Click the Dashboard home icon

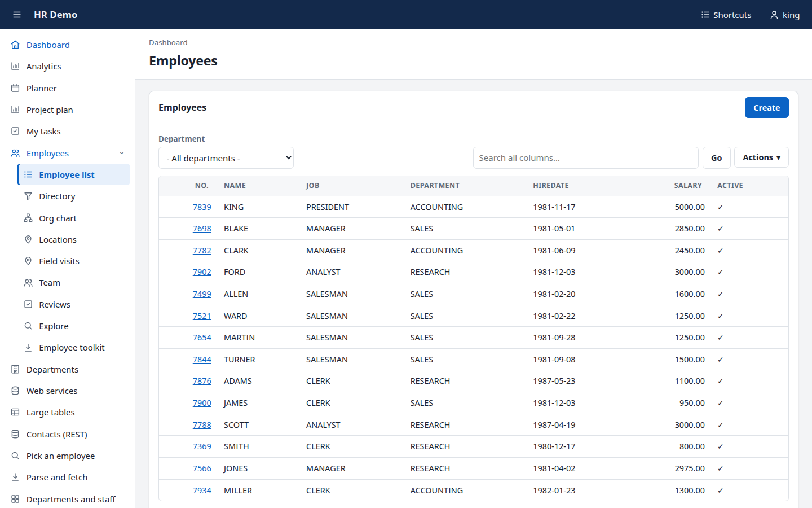click(15, 45)
